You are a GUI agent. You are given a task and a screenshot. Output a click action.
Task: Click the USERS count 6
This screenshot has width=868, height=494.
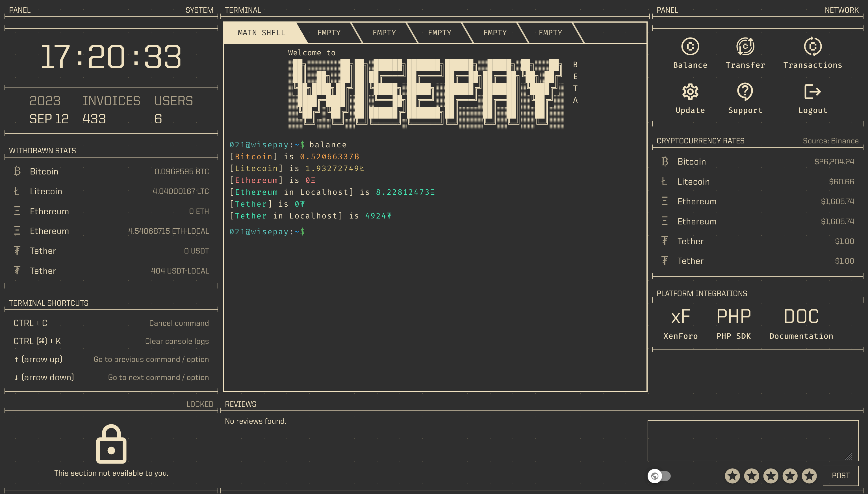[x=158, y=119]
